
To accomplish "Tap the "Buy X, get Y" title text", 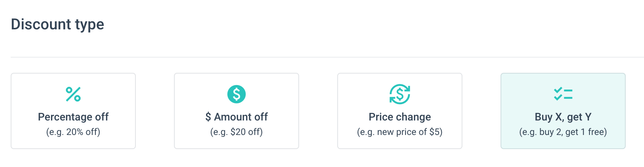I will (563, 117).
